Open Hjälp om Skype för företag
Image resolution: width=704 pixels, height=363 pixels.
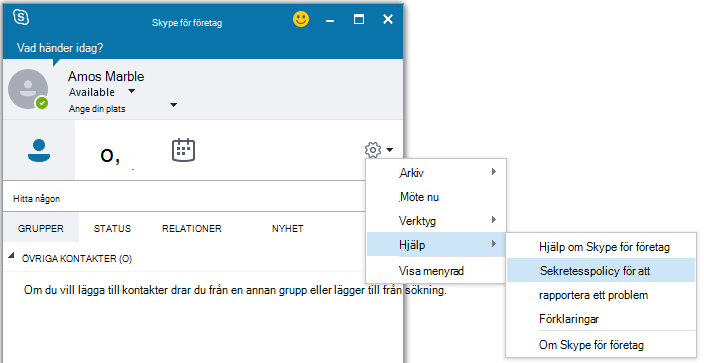[601, 247]
